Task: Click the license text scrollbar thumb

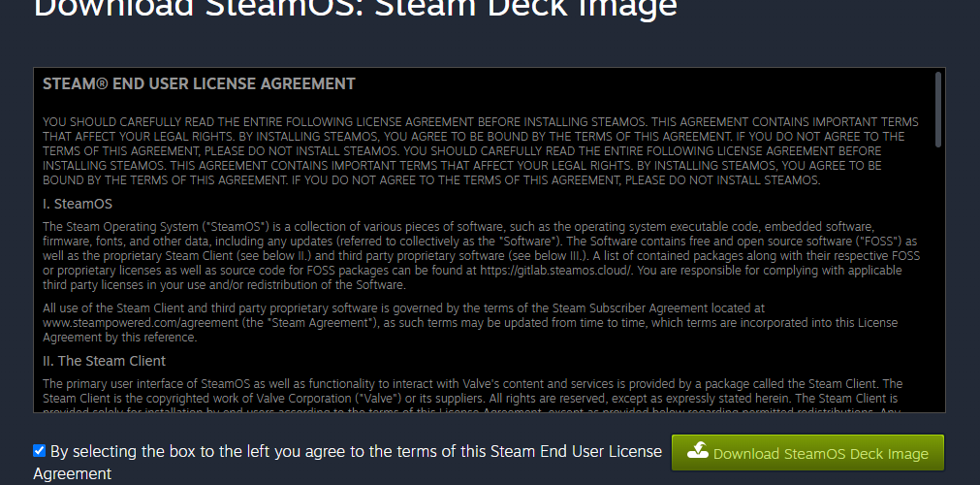Action: point(938,110)
